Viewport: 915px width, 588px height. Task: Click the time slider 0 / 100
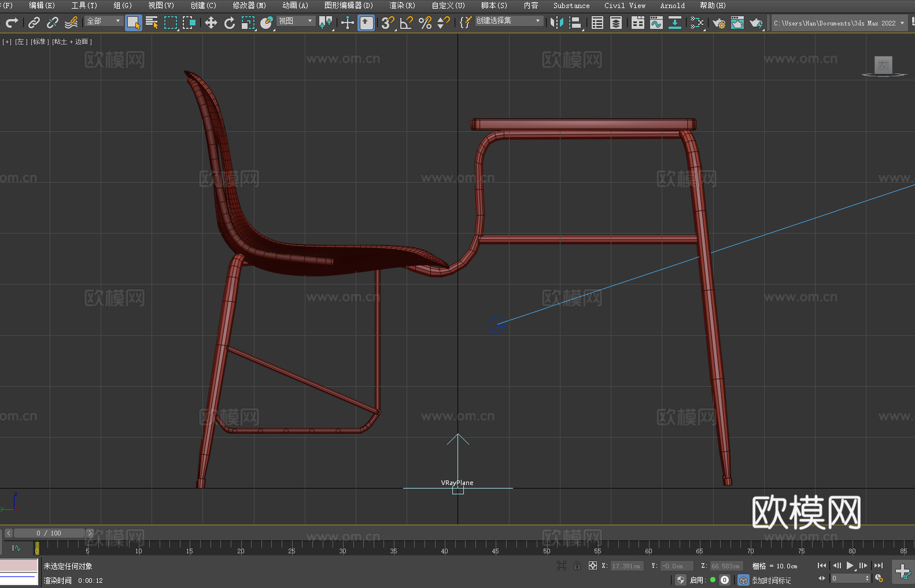(x=49, y=533)
